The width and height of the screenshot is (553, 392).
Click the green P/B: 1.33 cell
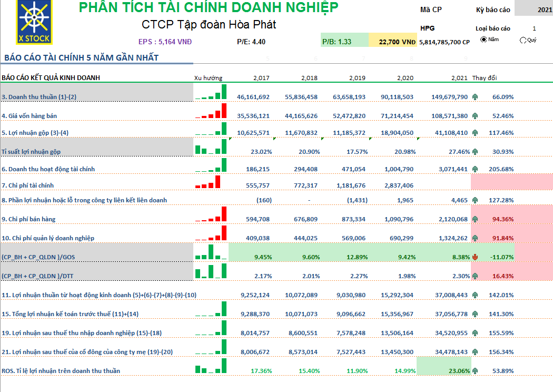click(x=344, y=40)
